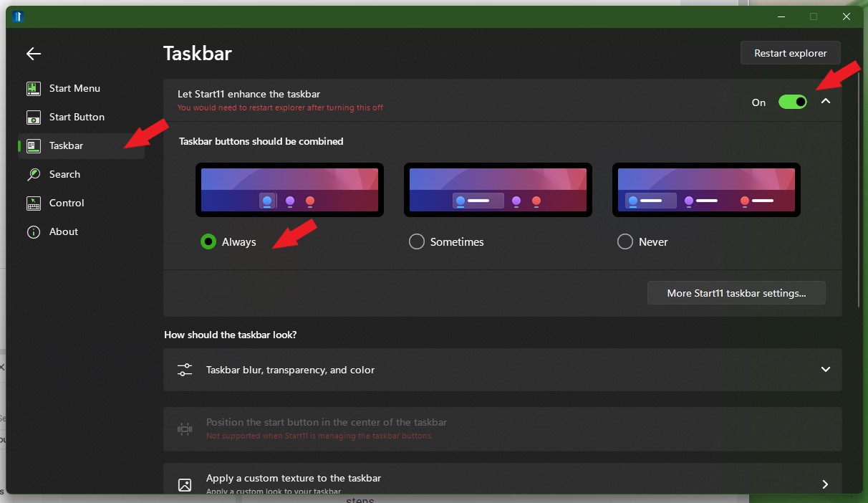Image resolution: width=868 pixels, height=503 pixels.
Task: Click the Start11 app icon in title bar
Action: (x=19, y=16)
